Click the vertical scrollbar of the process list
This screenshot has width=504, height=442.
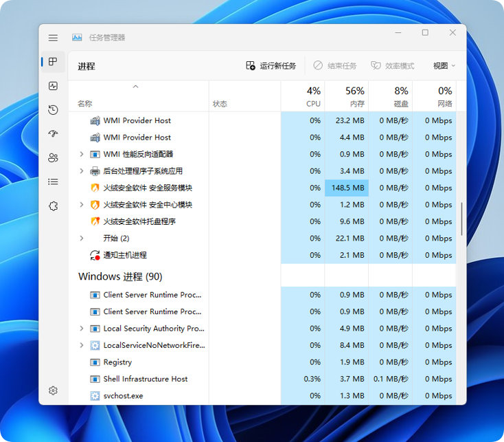coord(461,219)
